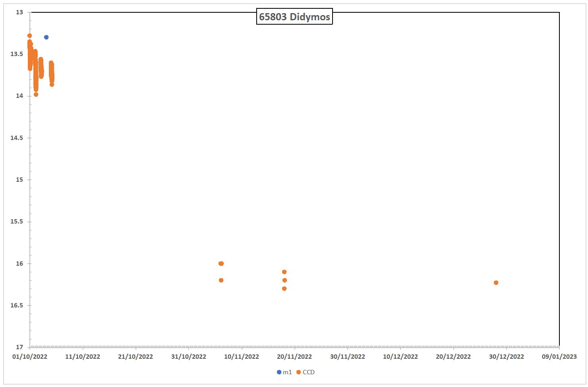Viewport: 588px width, 387px height.
Task: Select the x-axis label 20/12/2022
Action: coord(453,357)
